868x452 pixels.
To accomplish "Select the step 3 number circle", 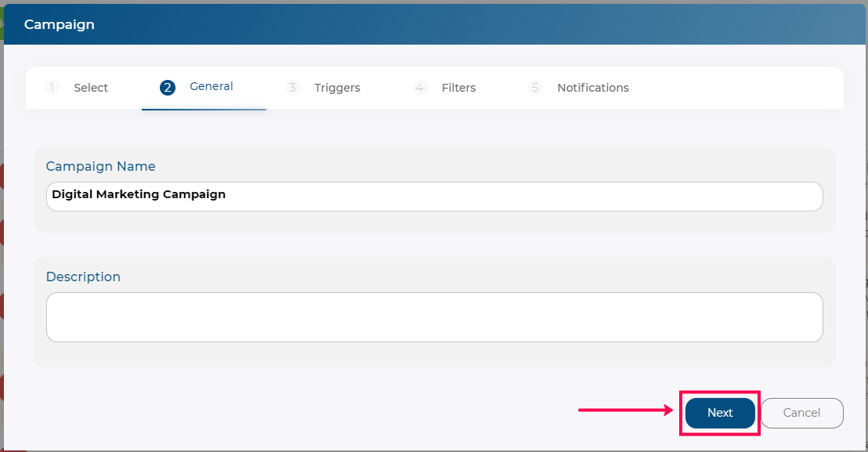I will pyautogui.click(x=292, y=88).
